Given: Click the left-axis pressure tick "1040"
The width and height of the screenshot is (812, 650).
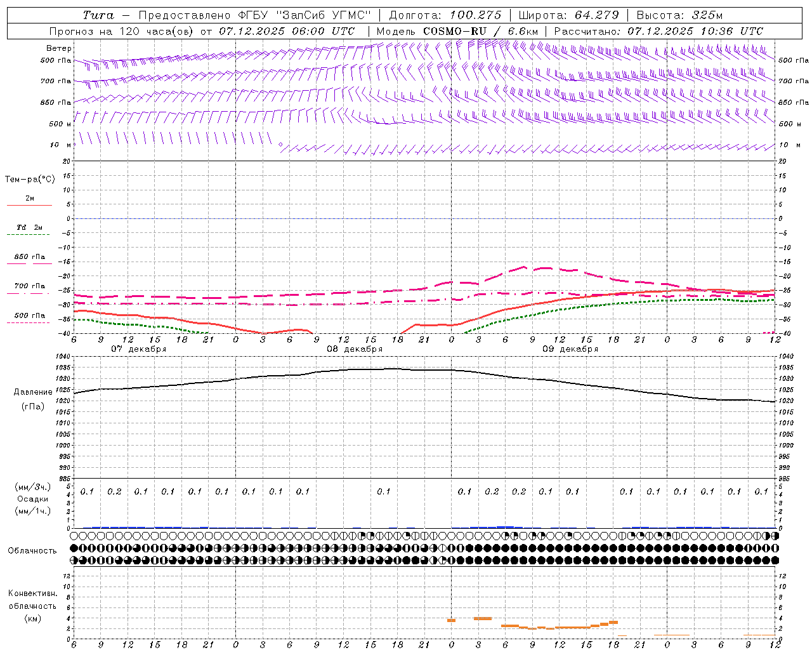Looking at the screenshot, I should pyautogui.click(x=63, y=357).
